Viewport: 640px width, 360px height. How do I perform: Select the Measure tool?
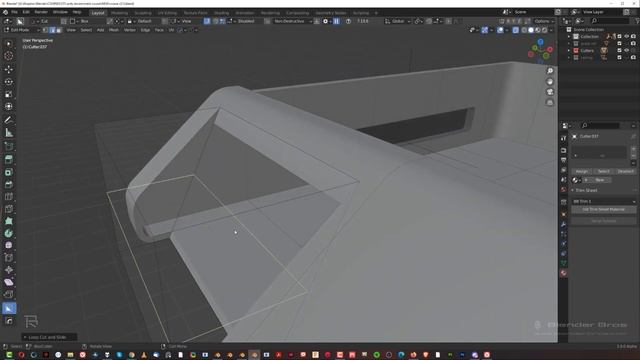[x=9, y=133]
